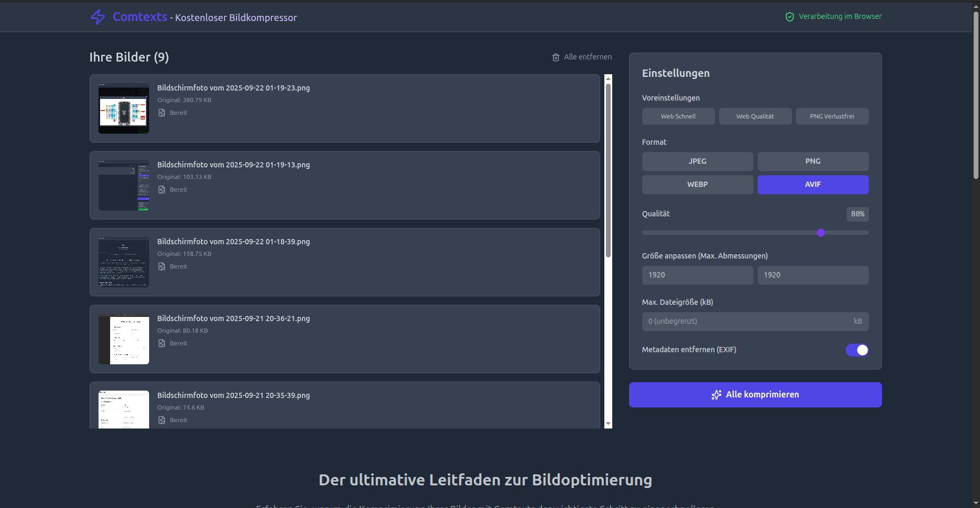This screenshot has width=980, height=508.
Task: Click the sparkle icon inside the Alle komprimieren button
Action: (x=717, y=395)
